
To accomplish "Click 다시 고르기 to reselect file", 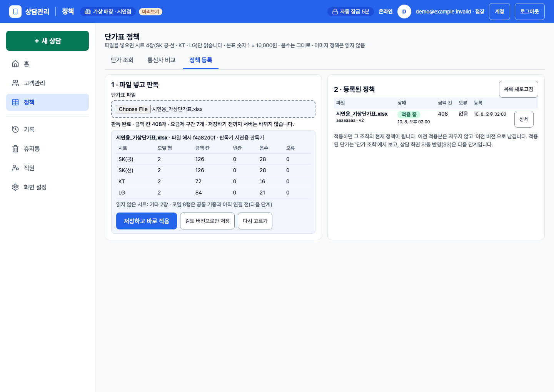I will [x=255, y=221].
